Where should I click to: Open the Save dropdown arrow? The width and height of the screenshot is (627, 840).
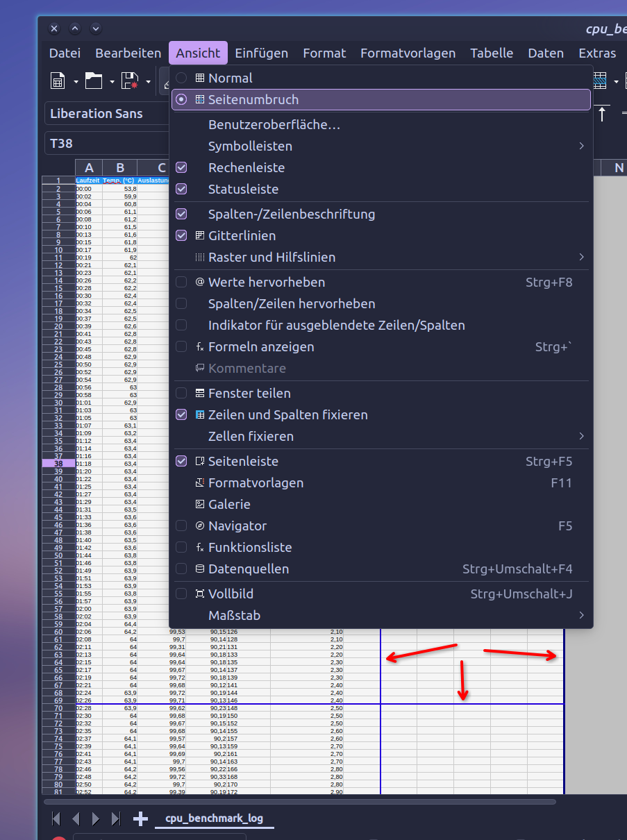pos(148,82)
